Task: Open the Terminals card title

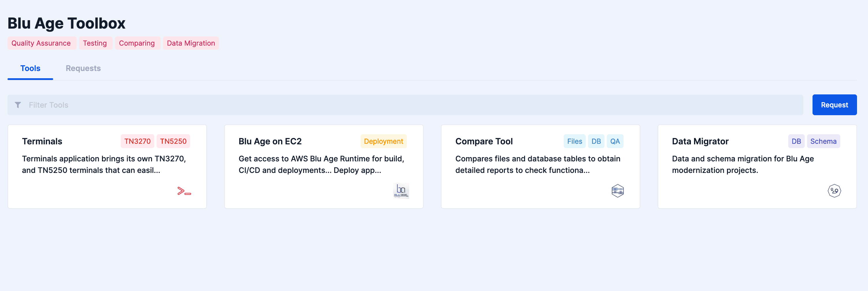Action: pos(42,141)
